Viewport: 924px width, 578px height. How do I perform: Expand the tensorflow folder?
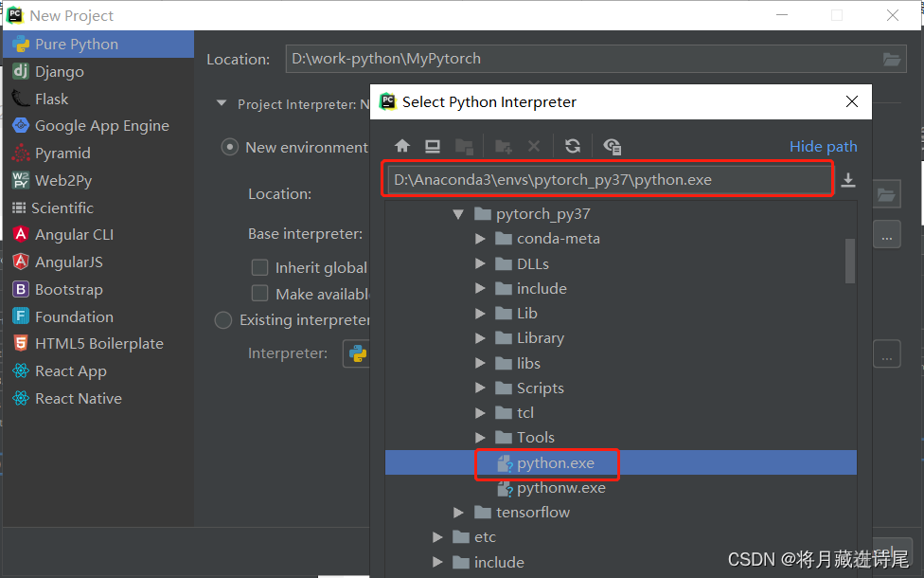[x=458, y=513]
